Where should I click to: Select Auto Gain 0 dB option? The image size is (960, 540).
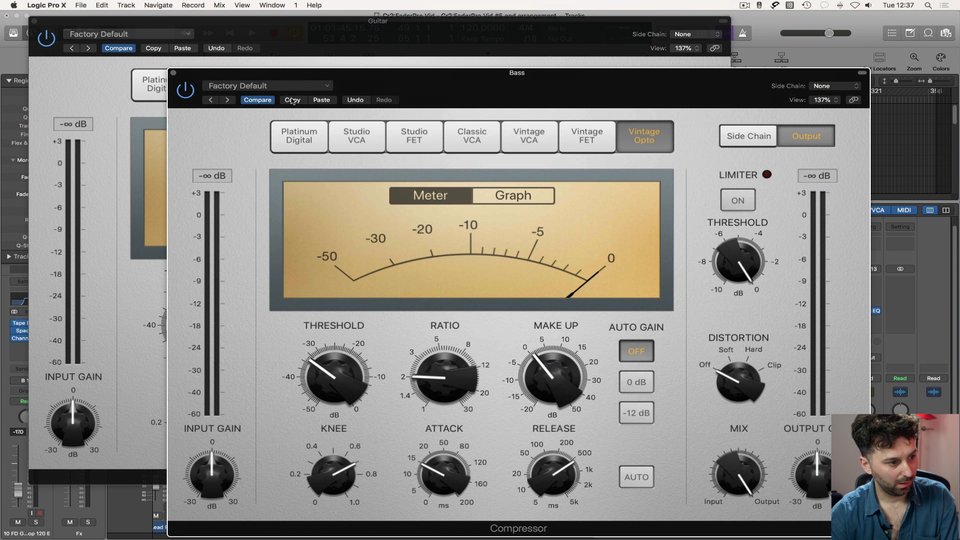636,382
